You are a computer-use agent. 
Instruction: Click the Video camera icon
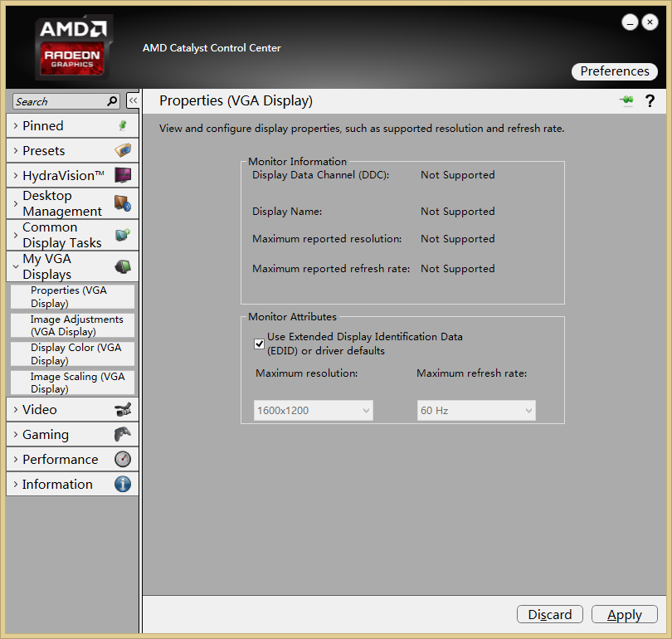pyautogui.click(x=123, y=409)
